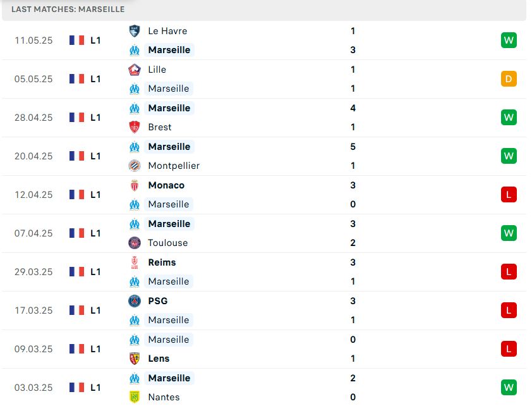Viewport: 532px width, 406px height.
Task: Click the Lens club crest
Action: point(135,359)
